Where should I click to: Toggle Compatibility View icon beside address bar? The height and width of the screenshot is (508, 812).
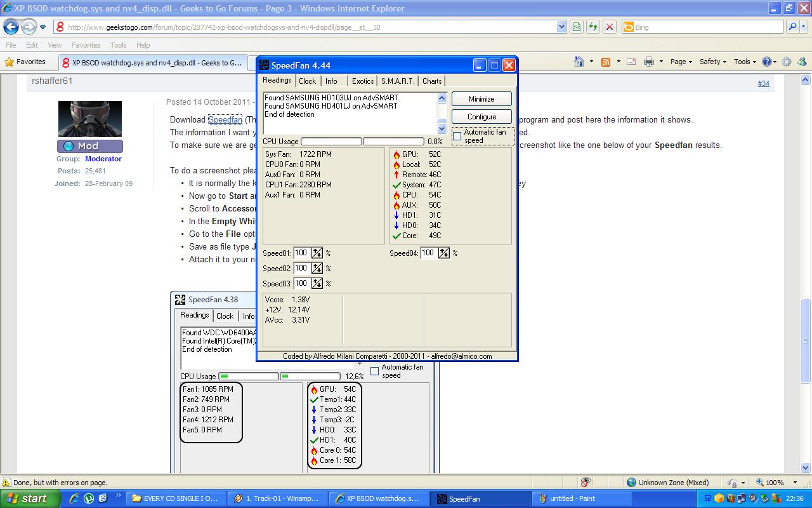coord(577,27)
